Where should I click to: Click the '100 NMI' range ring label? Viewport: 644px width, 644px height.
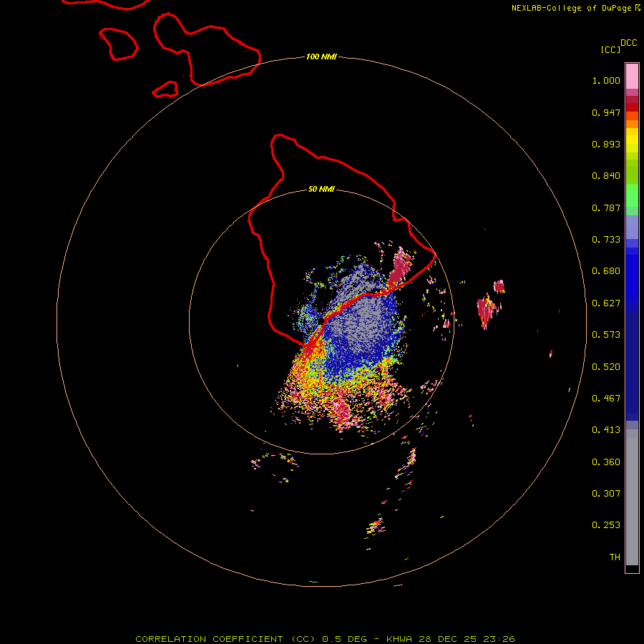point(321,57)
